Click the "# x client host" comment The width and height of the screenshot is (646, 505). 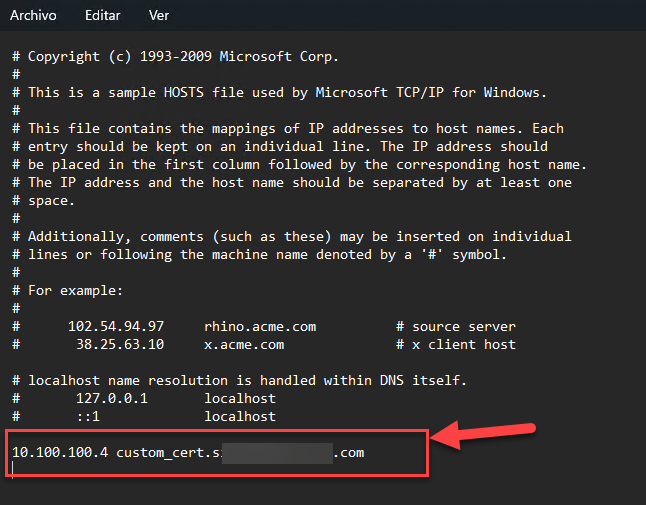pyautogui.click(x=456, y=345)
